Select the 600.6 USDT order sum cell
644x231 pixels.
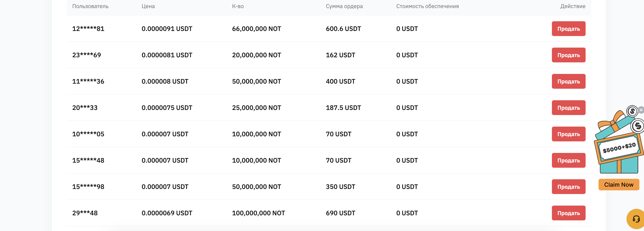[343, 29]
